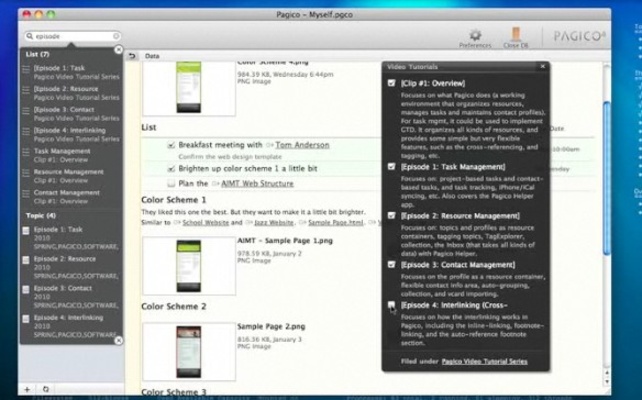Open the AIMT Web Structure link

[x=257, y=183]
